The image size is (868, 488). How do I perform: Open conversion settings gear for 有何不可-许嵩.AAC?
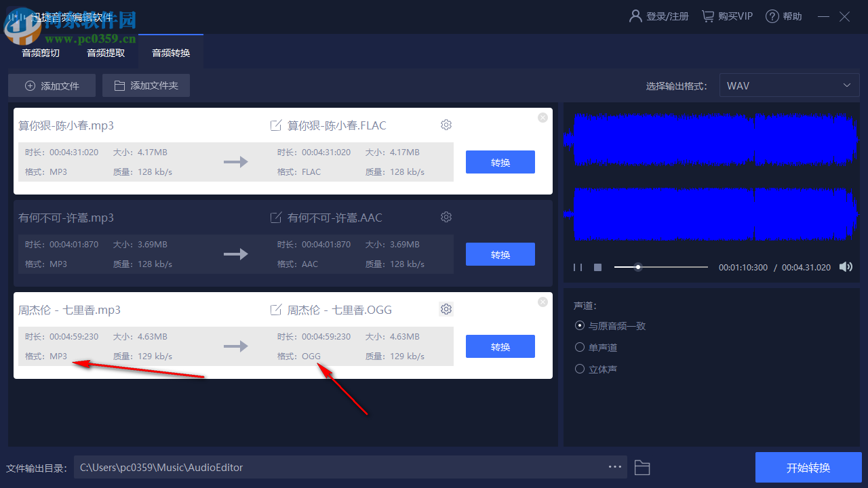coord(446,216)
